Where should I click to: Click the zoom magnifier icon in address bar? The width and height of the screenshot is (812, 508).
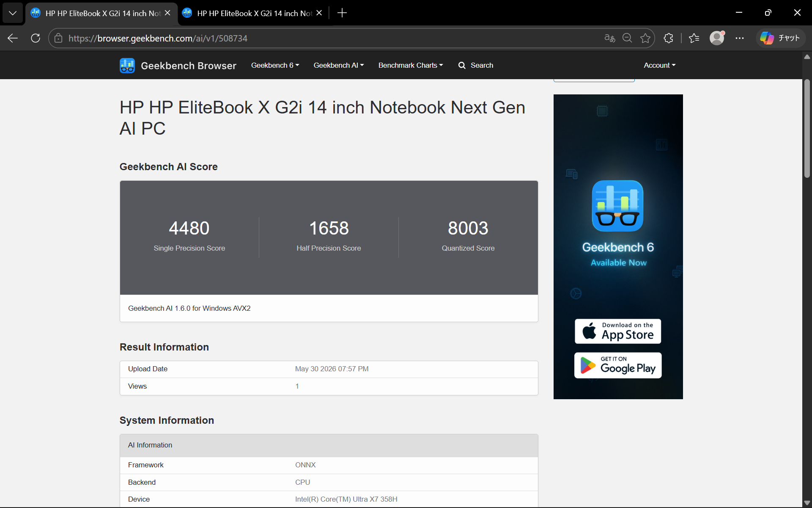point(627,38)
